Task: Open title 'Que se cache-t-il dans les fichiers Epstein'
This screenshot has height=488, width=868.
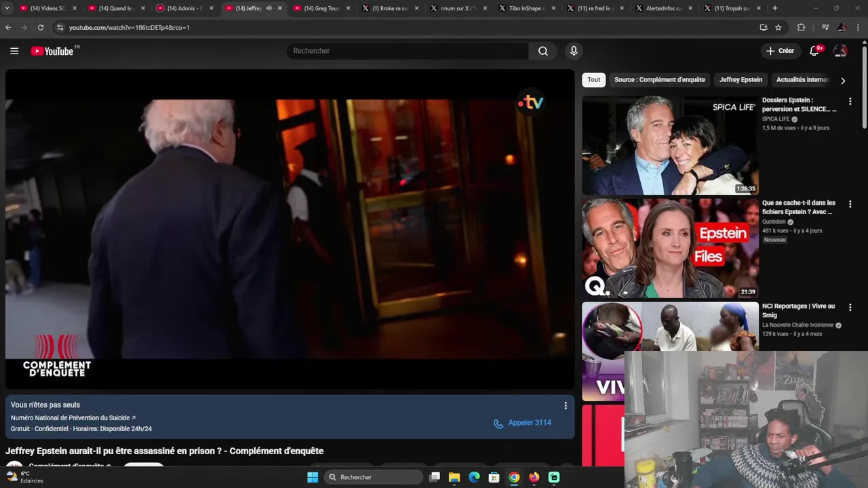Action: 799,207
